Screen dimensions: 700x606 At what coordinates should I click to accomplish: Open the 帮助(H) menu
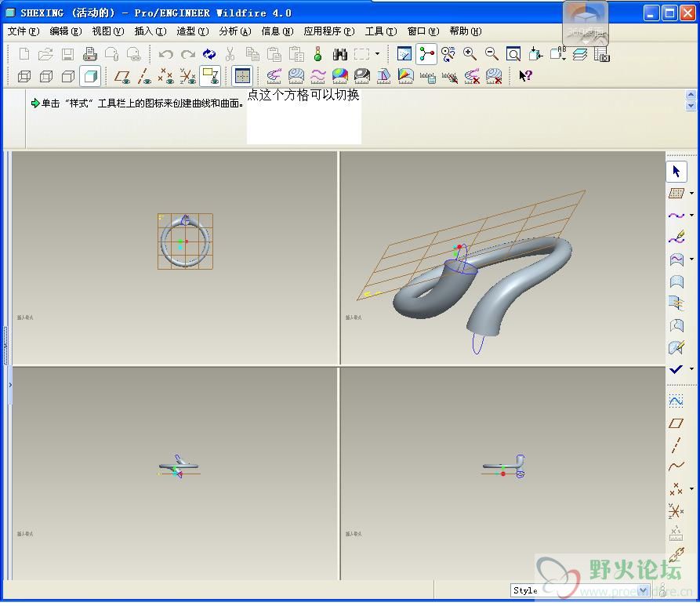click(x=465, y=31)
